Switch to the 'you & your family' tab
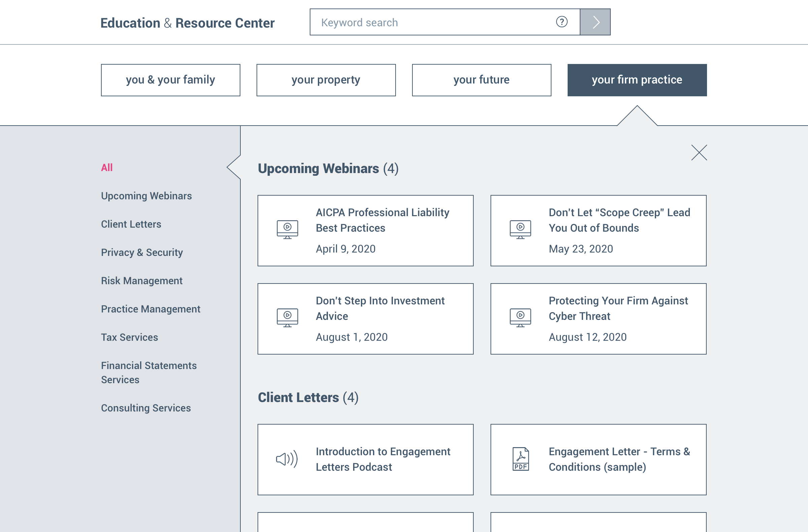The image size is (808, 532). pos(170,80)
